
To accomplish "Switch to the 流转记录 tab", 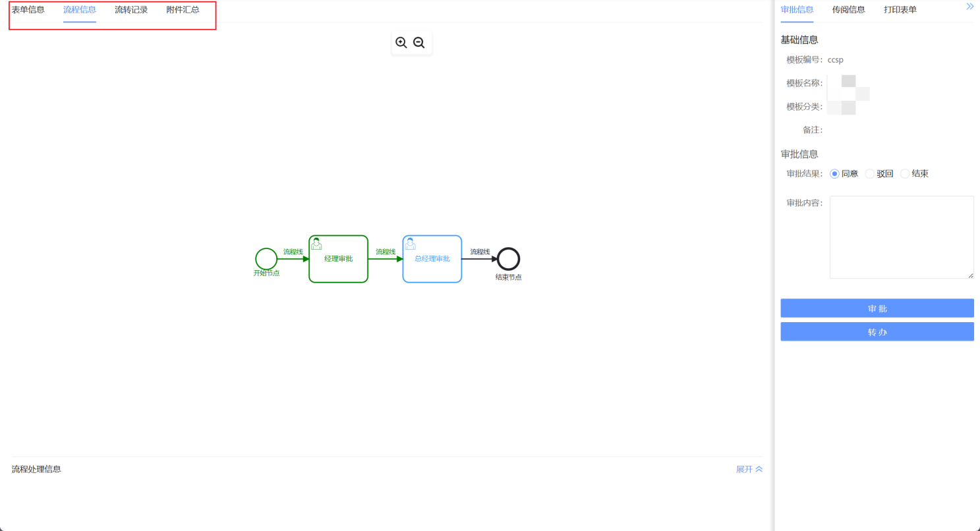I will [x=131, y=9].
